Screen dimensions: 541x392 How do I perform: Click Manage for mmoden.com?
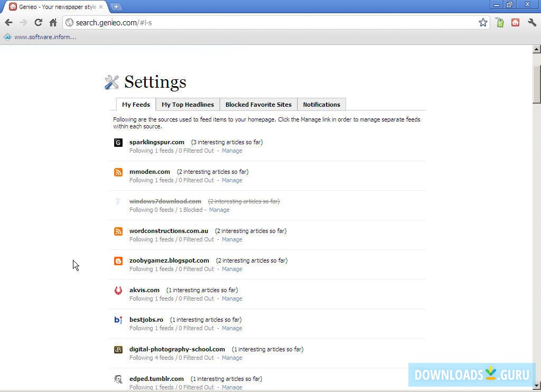click(x=232, y=181)
